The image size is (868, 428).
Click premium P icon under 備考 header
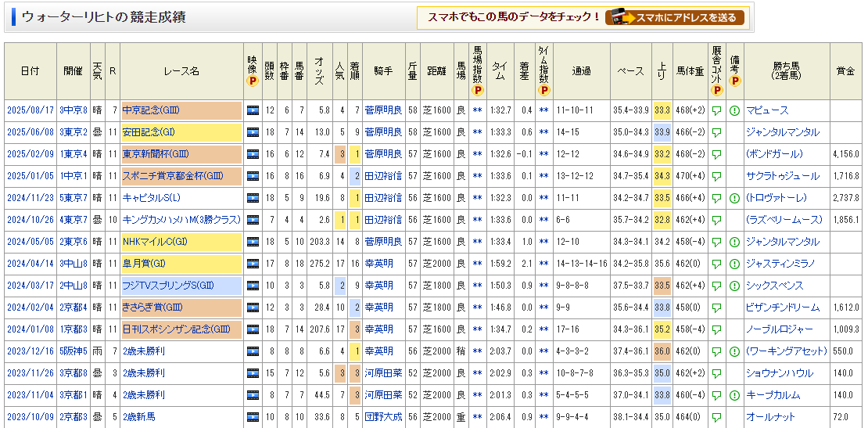pyautogui.click(x=734, y=80)
